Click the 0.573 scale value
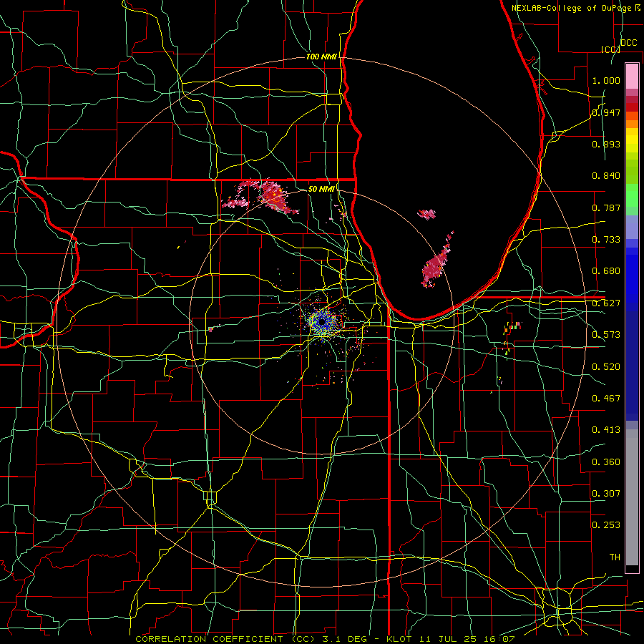Screen dimensions: 644x644 (606, 335)
